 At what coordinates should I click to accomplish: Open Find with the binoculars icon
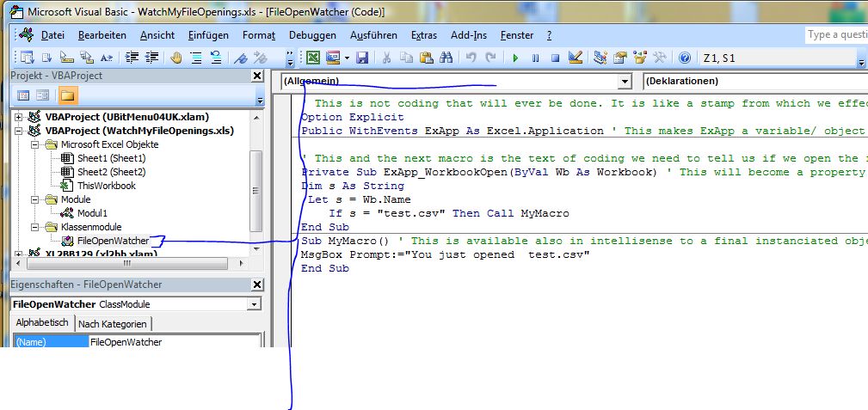(x=446, y=58)
